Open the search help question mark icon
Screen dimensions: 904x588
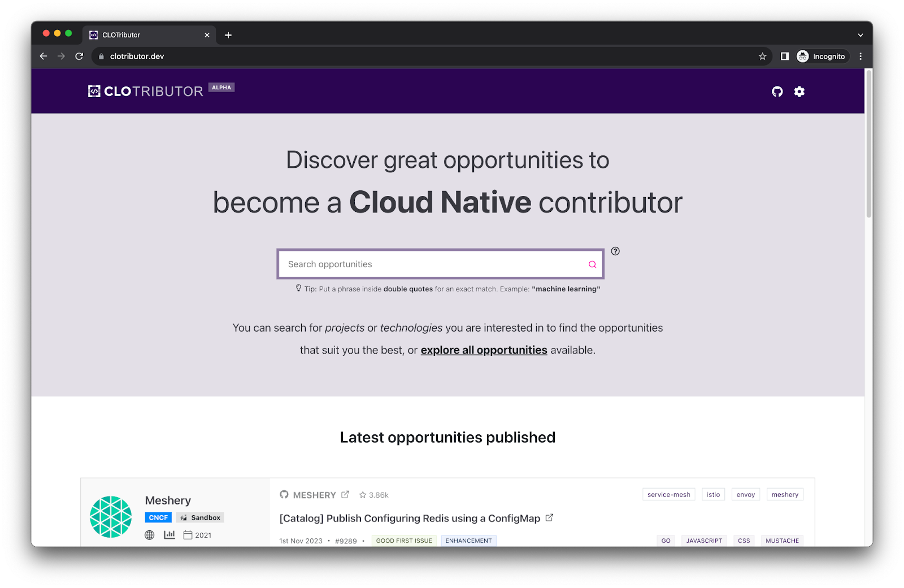(615, 251)
